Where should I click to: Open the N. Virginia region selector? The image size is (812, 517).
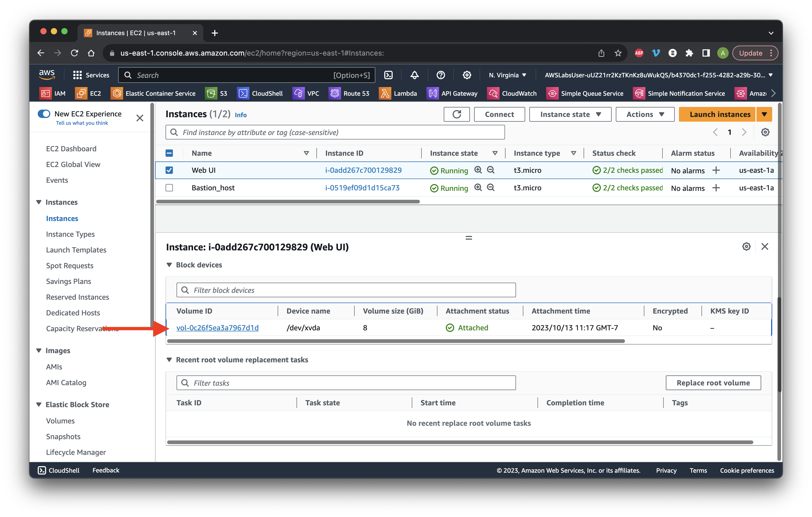click(x=507, y=75)
